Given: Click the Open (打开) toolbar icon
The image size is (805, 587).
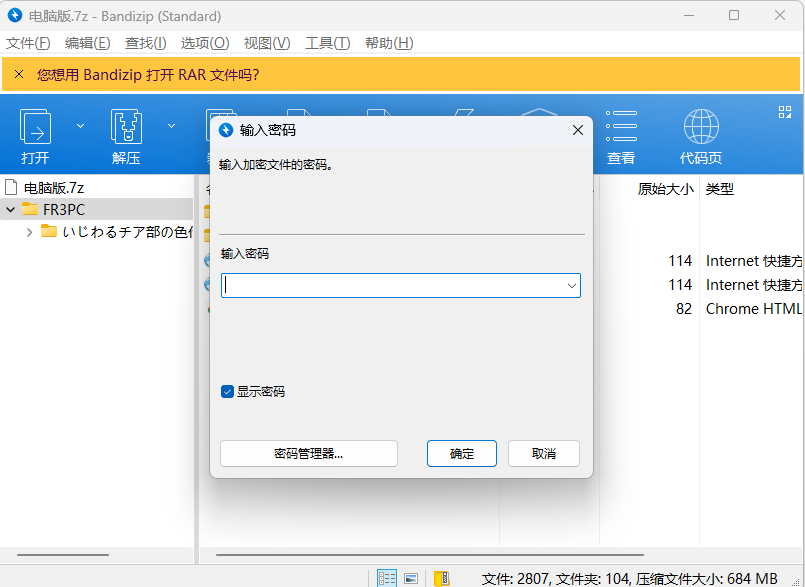Looking at the screenshot, I should point(36,128).
